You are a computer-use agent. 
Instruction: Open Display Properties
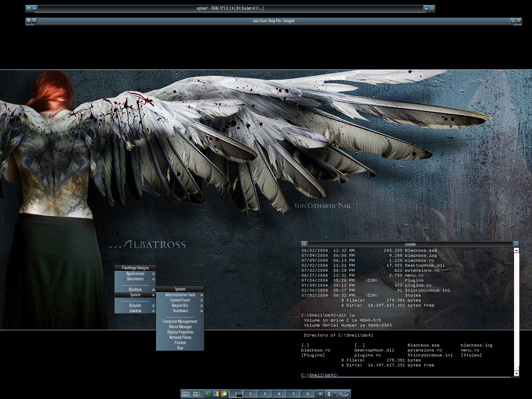tap(180, 332)
